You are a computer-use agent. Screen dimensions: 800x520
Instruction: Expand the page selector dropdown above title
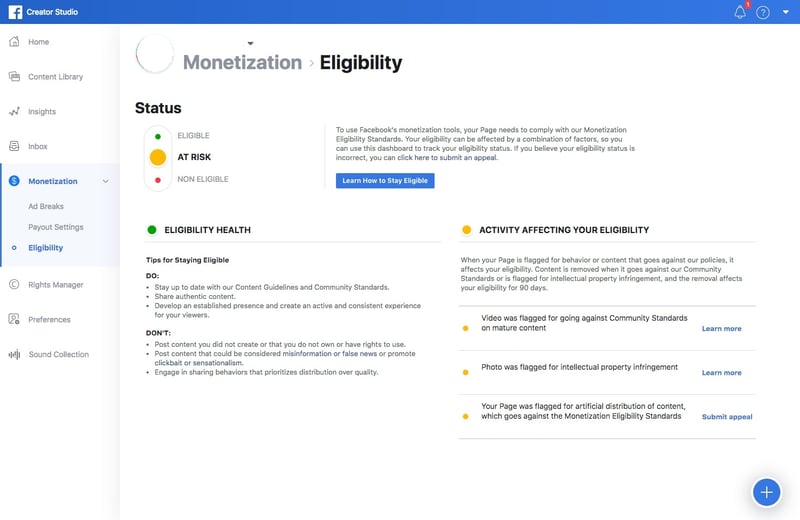250,43
